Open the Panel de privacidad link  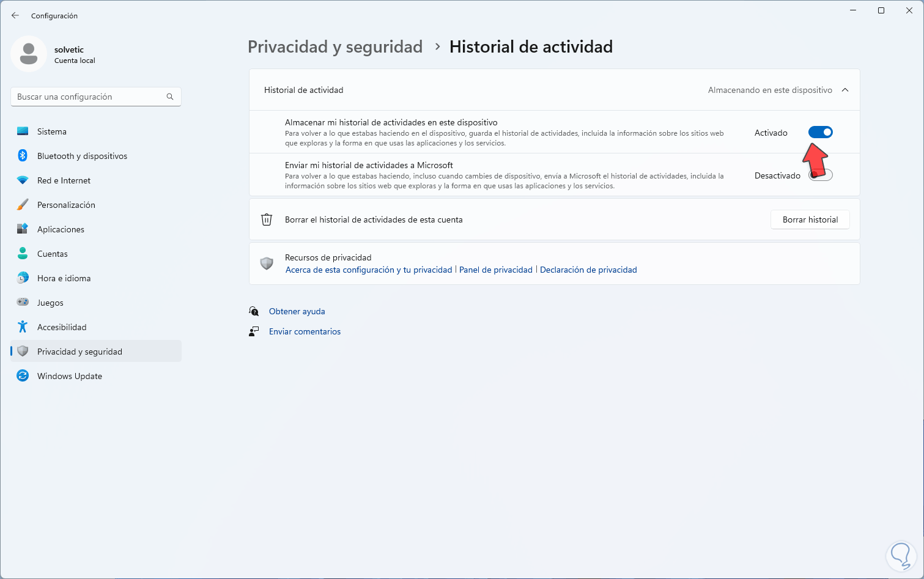(496, 270)
